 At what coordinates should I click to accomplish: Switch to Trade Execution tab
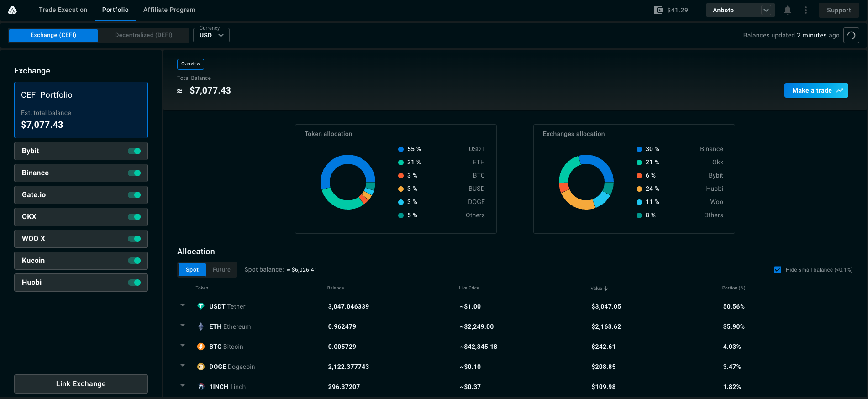[63, 10]
